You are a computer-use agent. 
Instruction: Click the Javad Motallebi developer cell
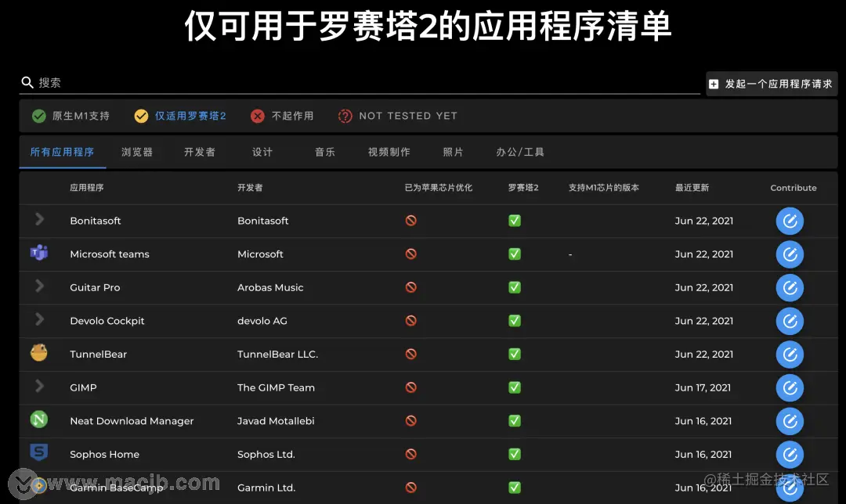click(x=276, y=422)
